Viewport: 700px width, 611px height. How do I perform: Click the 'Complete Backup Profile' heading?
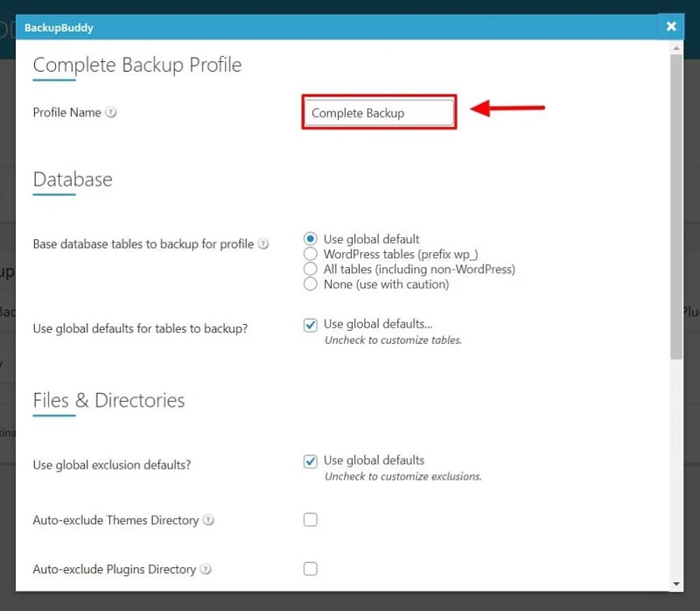click(137, 65)
